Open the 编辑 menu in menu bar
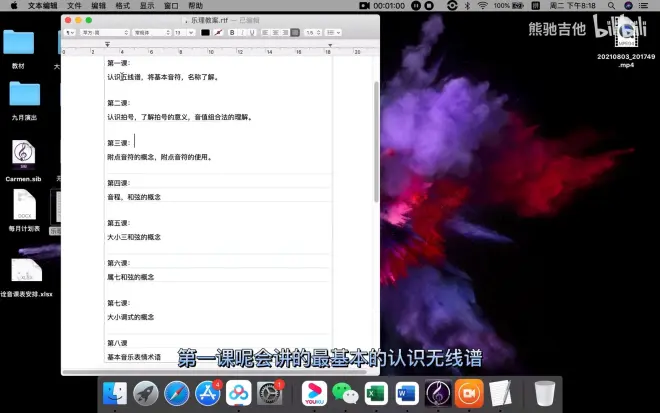 [x=98, y=5]
